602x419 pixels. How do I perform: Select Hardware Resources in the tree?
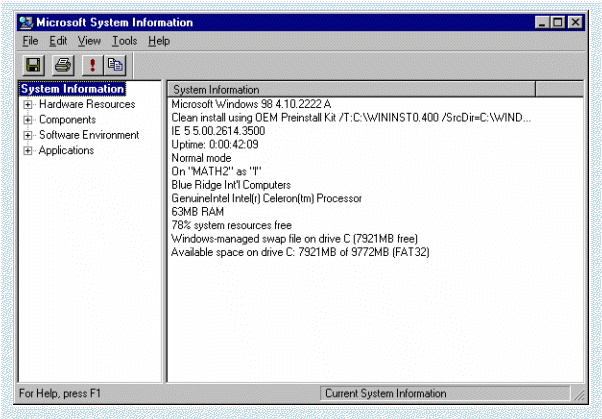(87, 104)
